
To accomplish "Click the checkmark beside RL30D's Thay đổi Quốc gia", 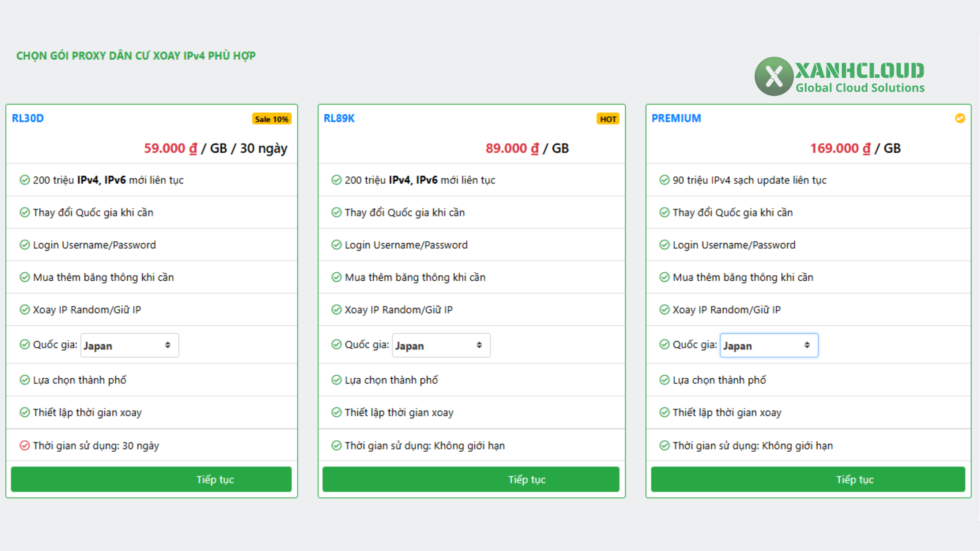I will [x=25, y=212].
